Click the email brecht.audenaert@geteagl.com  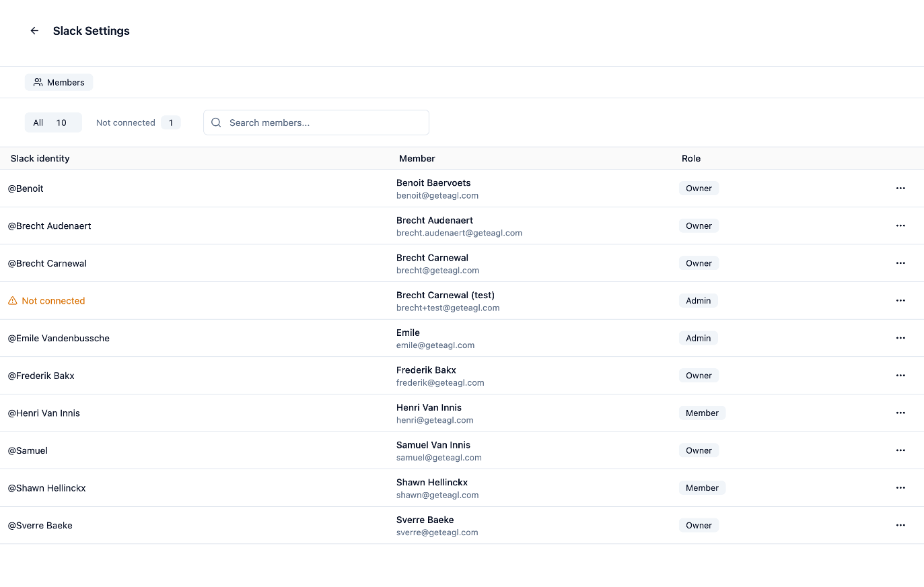click(459, 233)
